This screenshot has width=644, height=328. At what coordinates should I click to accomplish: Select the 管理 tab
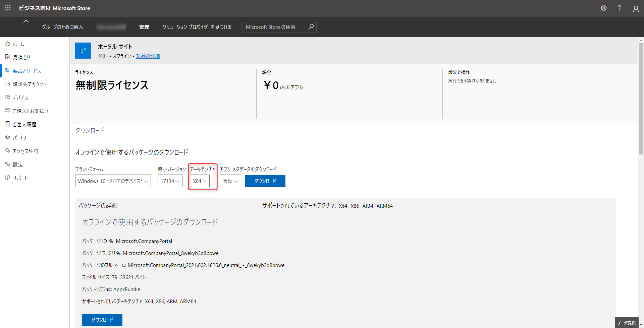pyautogui.click(x=144, y=27)
